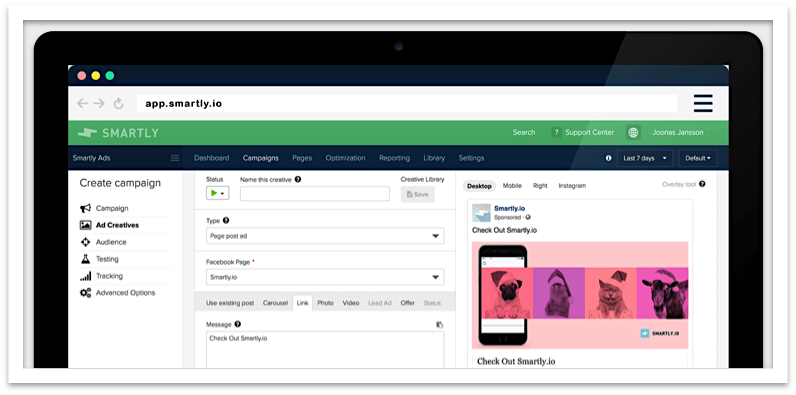The width and height of the screenshot is (796, 395).
Task: Go to Dashboard in navigation
Action: tap(212, 158)
